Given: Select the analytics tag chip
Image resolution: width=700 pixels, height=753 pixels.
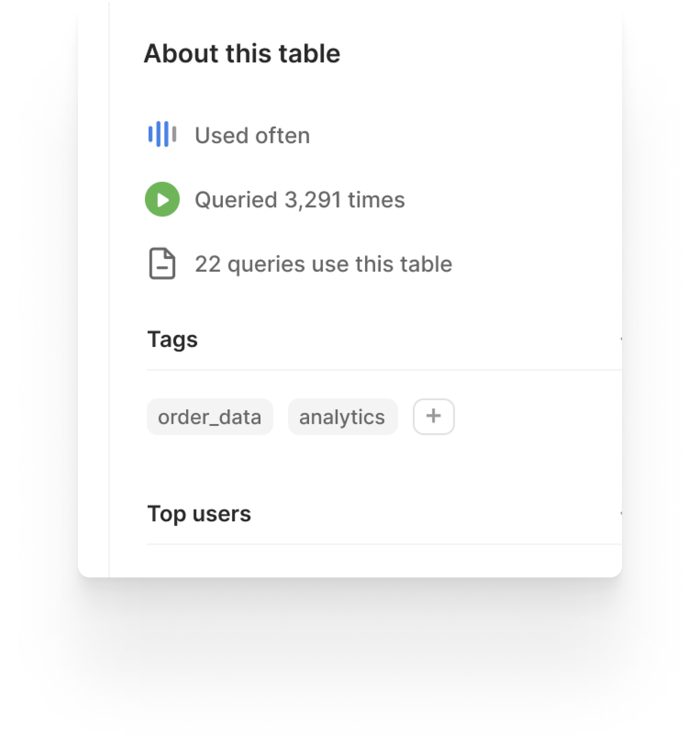Looking at the screenshot, I should tap(343, 416).
